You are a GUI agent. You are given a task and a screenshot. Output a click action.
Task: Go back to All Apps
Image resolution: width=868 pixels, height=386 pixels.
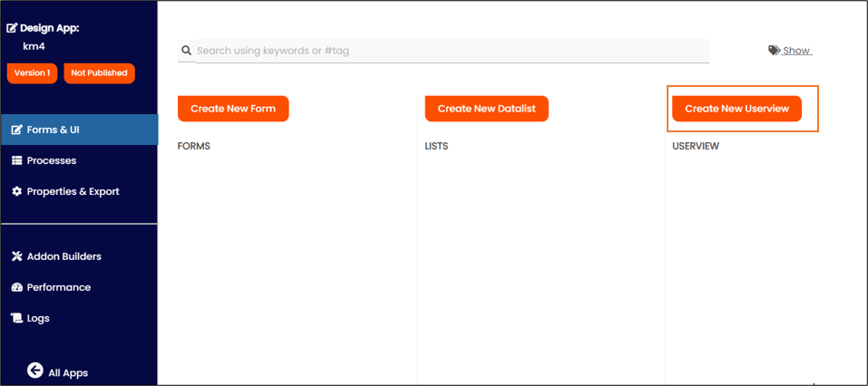click(58, 372)
